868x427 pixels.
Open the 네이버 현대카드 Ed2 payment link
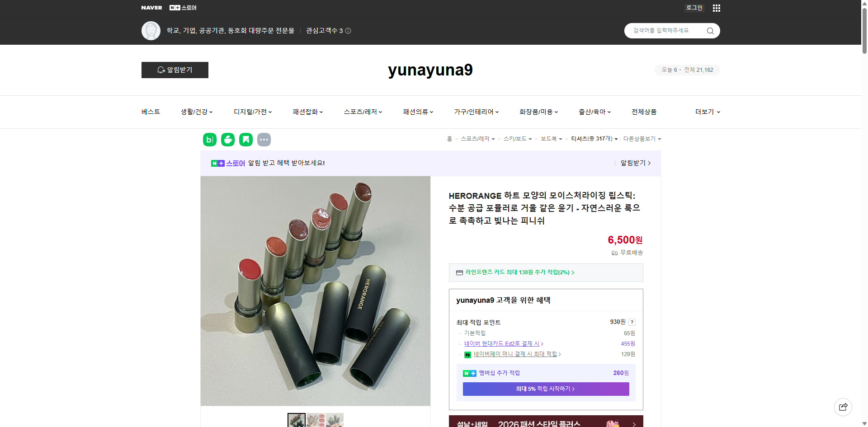(x=502, y=343)
